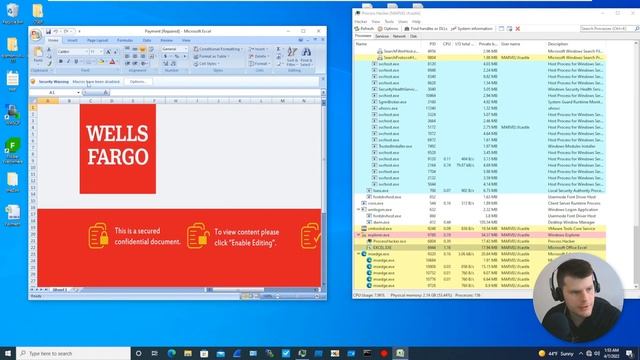Click Find handles or DLLs button
This screenshot has width=640, height=360.
pyautogui.click(x=426, y=29)
